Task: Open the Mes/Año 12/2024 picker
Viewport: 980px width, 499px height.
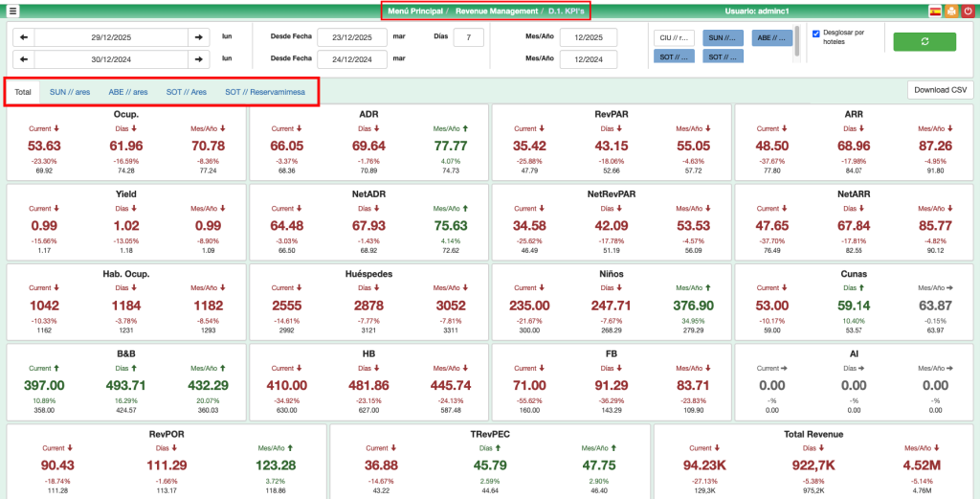Action: 588,59
